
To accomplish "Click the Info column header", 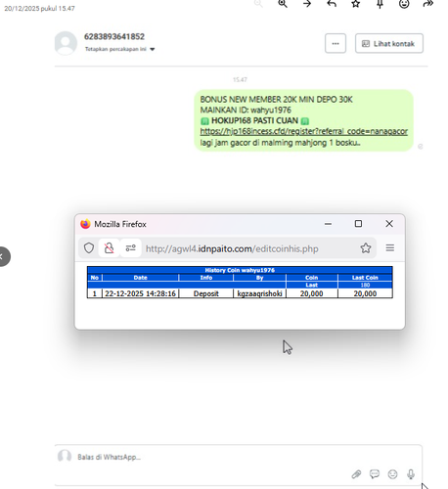I will pos(206,278).
